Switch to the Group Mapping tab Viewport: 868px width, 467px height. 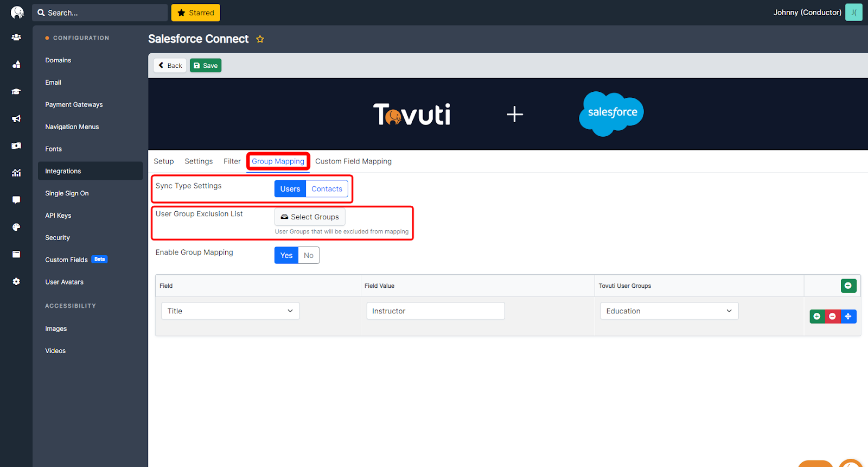pos(278,161)
